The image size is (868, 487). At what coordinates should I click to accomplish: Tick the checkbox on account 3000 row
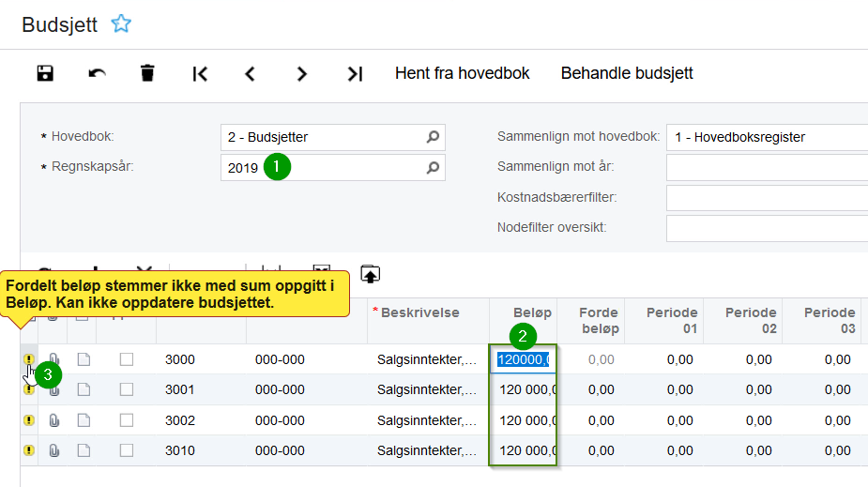[127, 359]
